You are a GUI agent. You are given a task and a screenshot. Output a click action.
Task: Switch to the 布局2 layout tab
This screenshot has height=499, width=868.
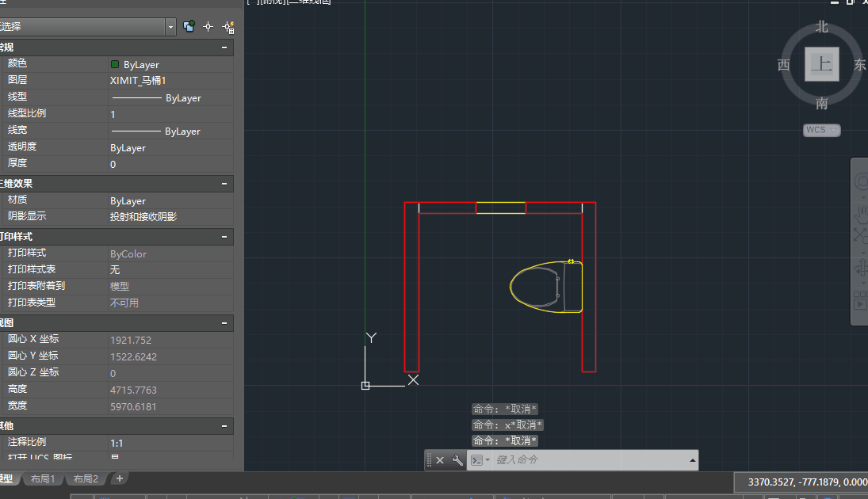[86, 479]
